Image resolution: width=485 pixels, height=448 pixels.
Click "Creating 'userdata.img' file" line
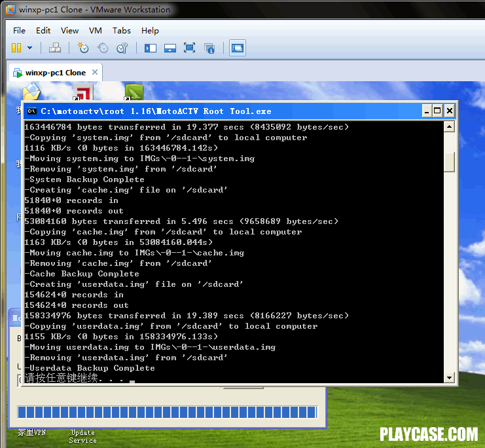pos(134,284)
